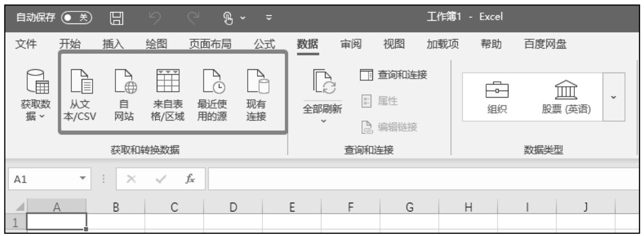The height and width of the screenshot is (236, 644).
Task: Switch to the 页面布局 tab
Action: click(210, 44)
